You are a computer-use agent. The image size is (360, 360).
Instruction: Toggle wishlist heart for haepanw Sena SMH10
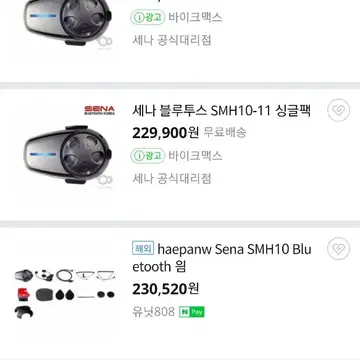[338, 248]
